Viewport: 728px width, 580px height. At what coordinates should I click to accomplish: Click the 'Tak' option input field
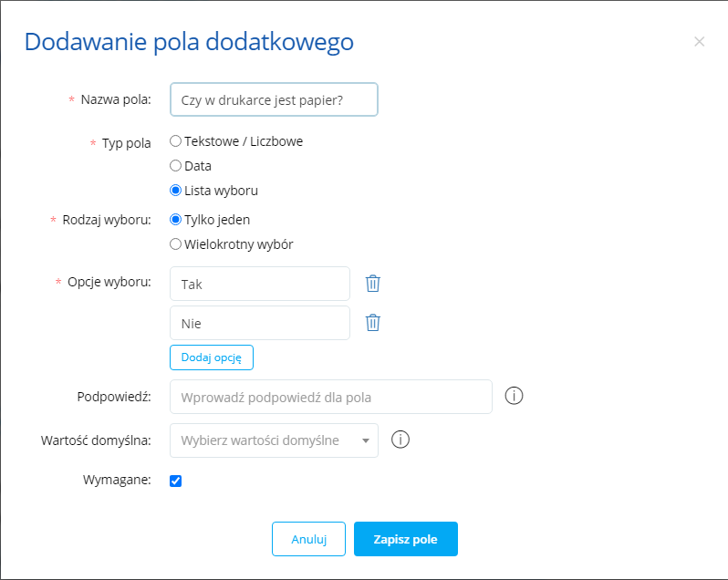260,284
